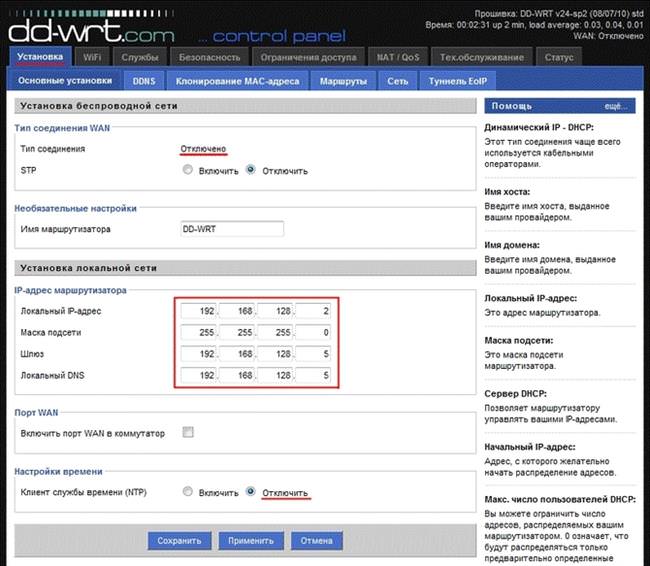Open the Службы tab

[x=140, y=57]
